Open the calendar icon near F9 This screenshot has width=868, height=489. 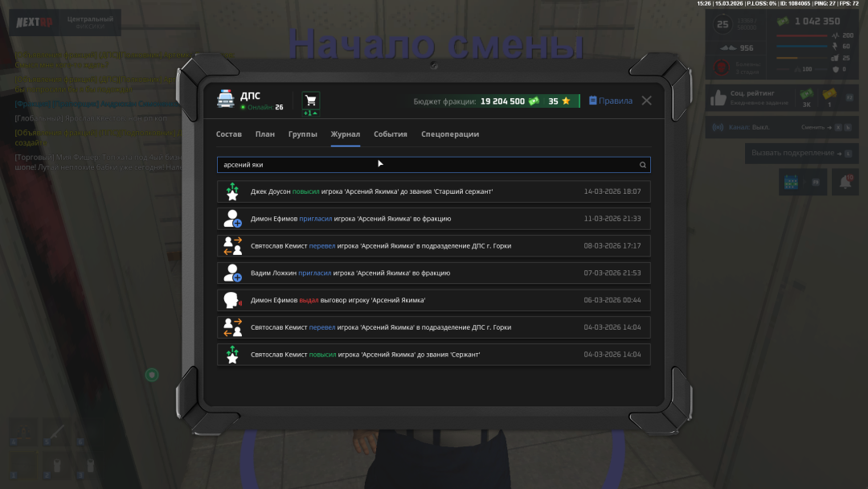[792, 183]
